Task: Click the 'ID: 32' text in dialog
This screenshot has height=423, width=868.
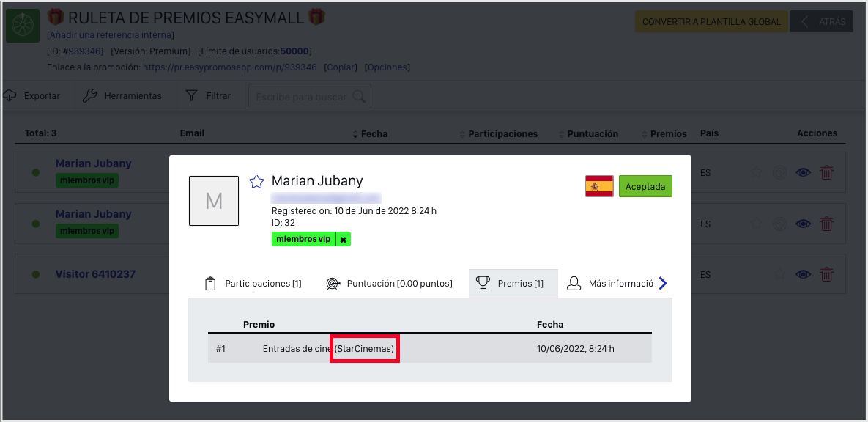Action: [283, 222]
